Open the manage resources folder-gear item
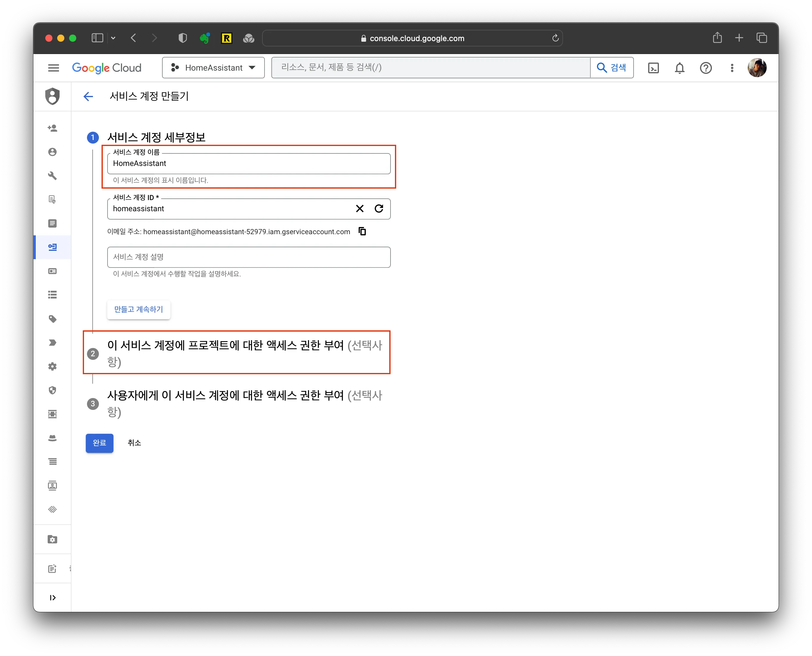The height and width of the screenshot is (656, 812). (x=52, y=540)
